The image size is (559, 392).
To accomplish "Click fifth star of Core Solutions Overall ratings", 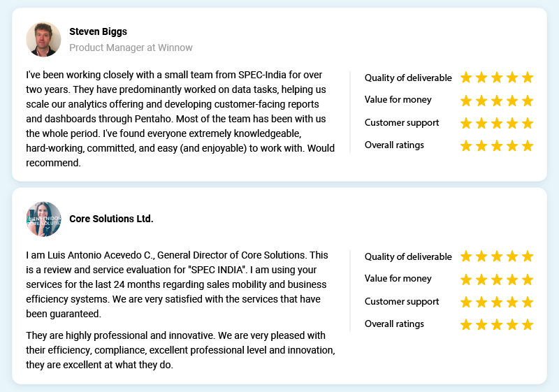I will click(528, 325).
